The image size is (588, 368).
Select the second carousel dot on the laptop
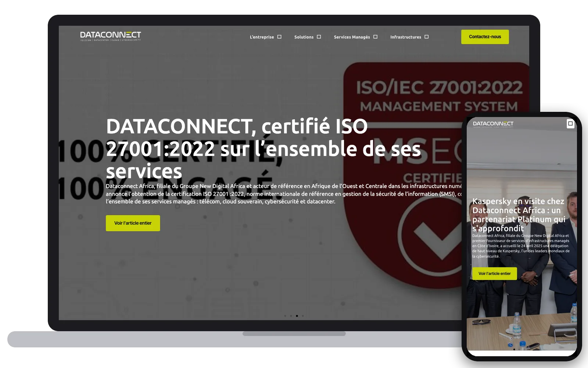[291, 316]
